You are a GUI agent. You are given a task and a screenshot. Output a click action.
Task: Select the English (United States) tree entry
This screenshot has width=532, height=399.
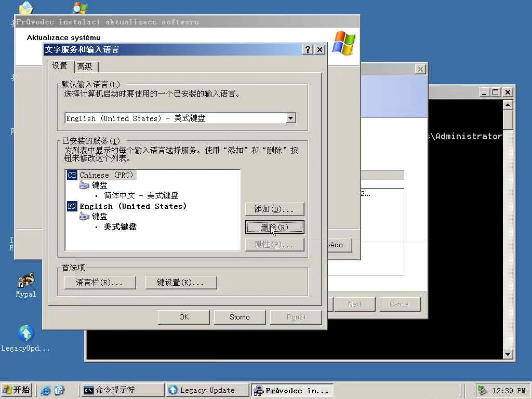[133, 206]
